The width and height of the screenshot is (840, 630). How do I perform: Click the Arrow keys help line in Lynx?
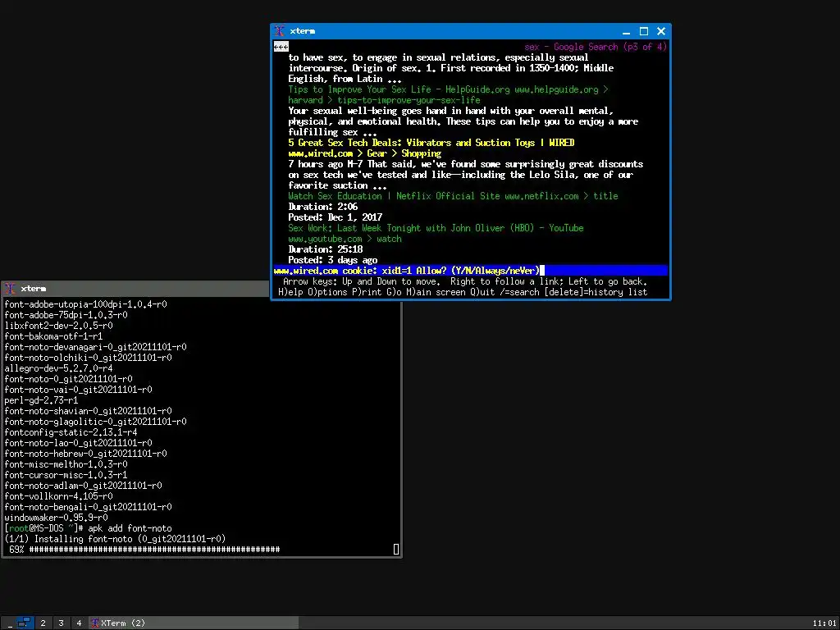click(465, 281)
